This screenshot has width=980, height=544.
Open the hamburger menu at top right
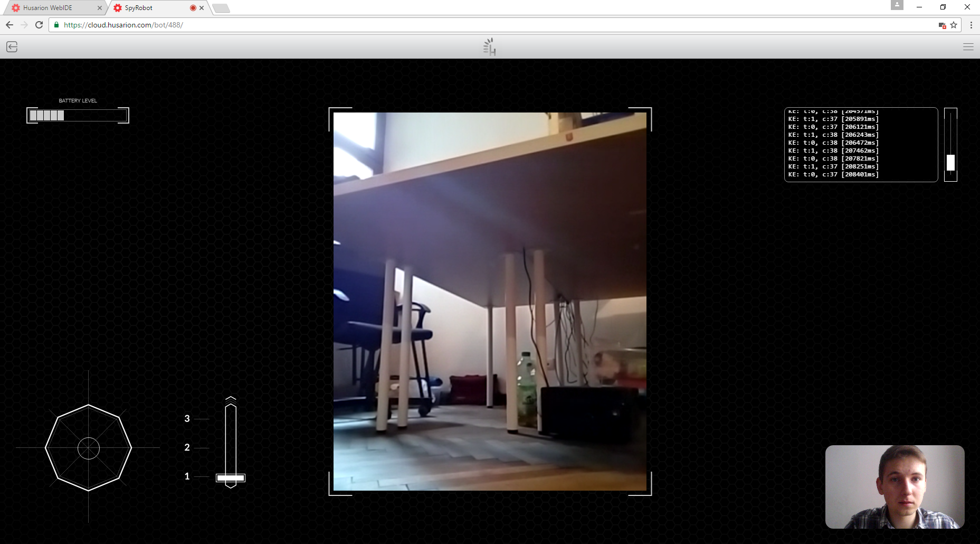[969, 47]
